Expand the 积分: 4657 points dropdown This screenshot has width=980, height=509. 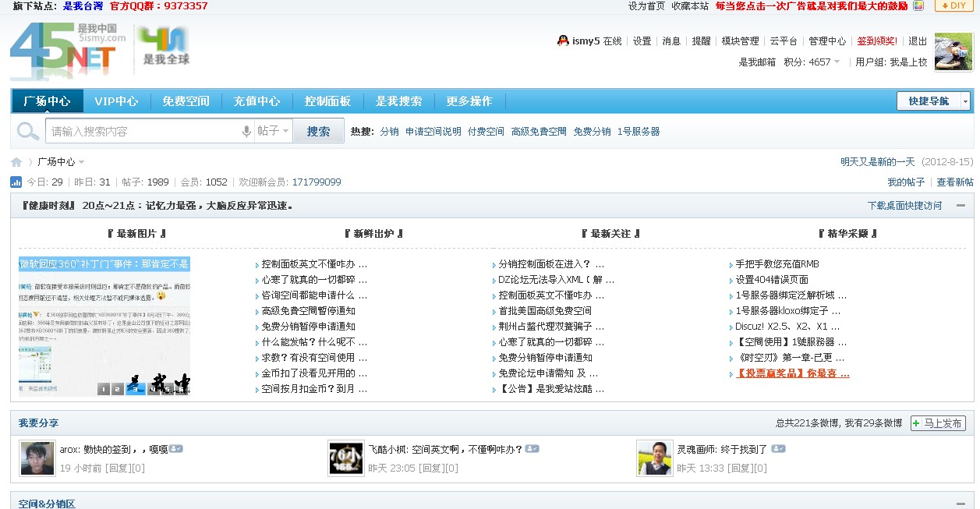click(x=837, y=62)
